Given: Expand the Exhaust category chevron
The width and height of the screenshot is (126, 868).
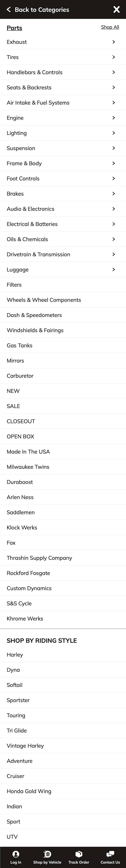Looking at the screenshot, I should [x=114, y=42].
